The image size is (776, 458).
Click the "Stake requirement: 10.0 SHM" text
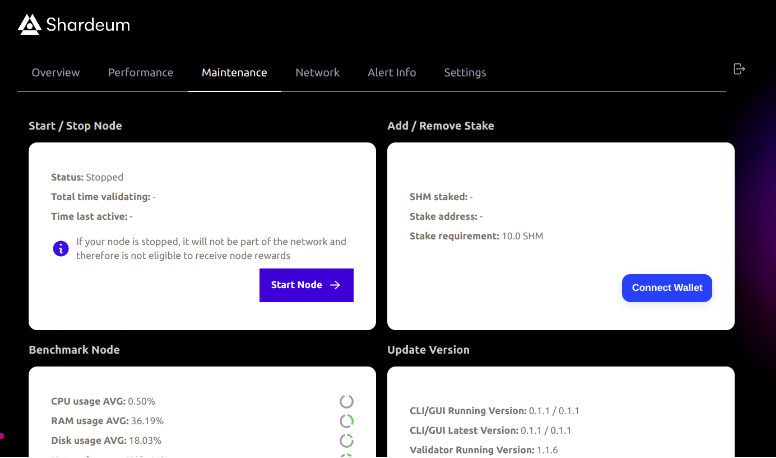tap(476, 236)
